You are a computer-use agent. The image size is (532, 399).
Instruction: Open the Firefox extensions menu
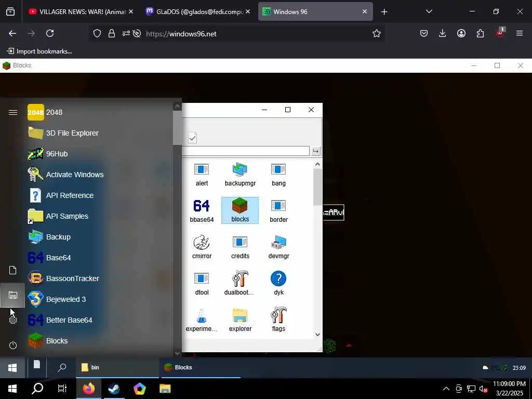tap(480, 33)
